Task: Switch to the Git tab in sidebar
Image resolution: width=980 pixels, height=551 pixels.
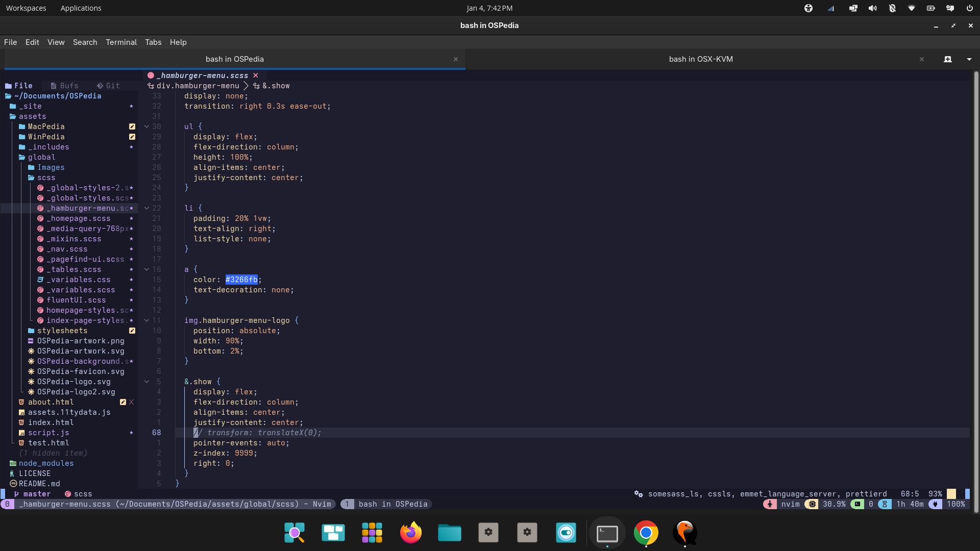Action: [x=108, y=86]
